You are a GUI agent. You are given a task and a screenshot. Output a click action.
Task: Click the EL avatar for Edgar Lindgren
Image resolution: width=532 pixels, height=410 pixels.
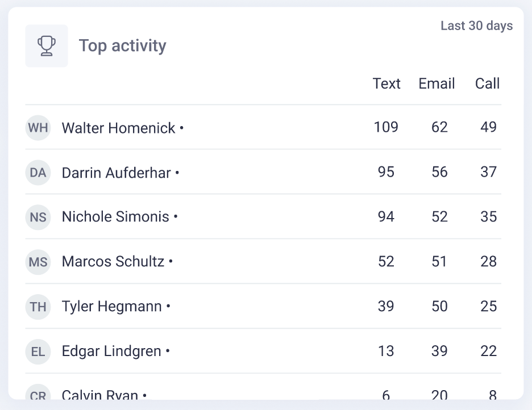38,352
